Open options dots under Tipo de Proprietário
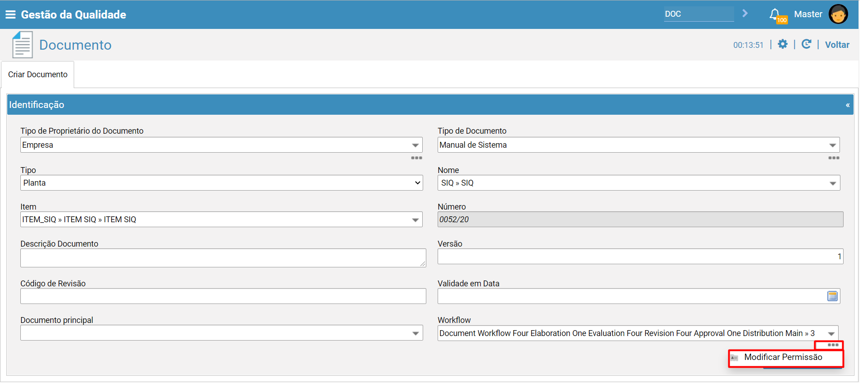 (x=416, y=158)
